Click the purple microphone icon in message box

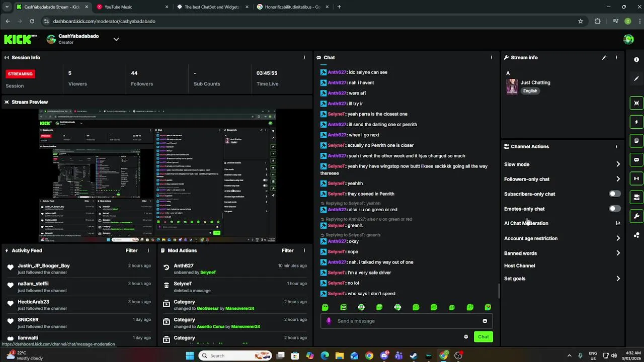click(x=329, y=321)
